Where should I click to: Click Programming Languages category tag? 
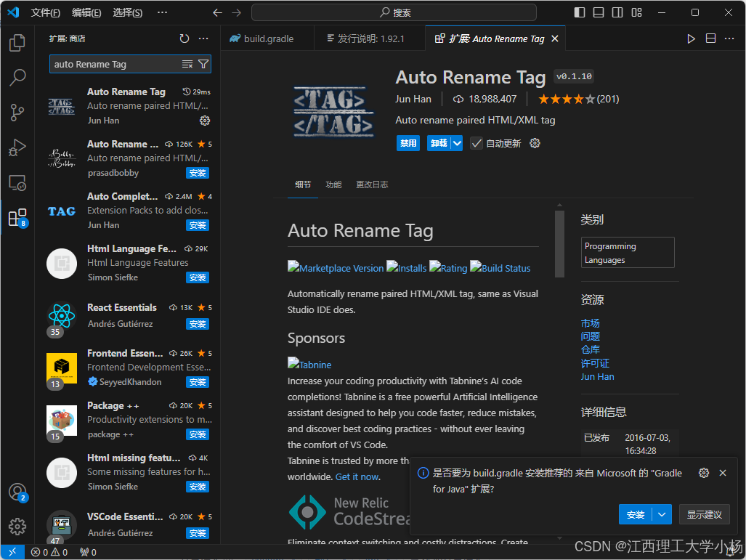click(628, 253)
